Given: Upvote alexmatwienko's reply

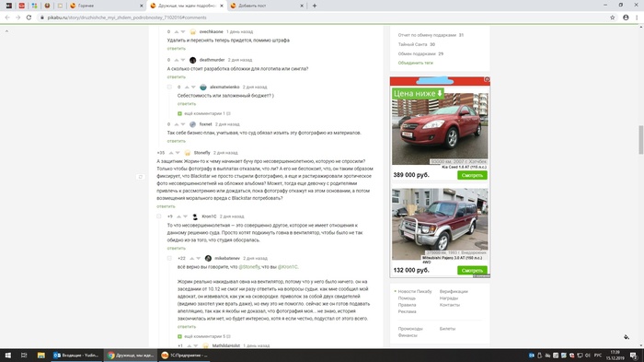Looking at the screenshot, I should point(187,88).
